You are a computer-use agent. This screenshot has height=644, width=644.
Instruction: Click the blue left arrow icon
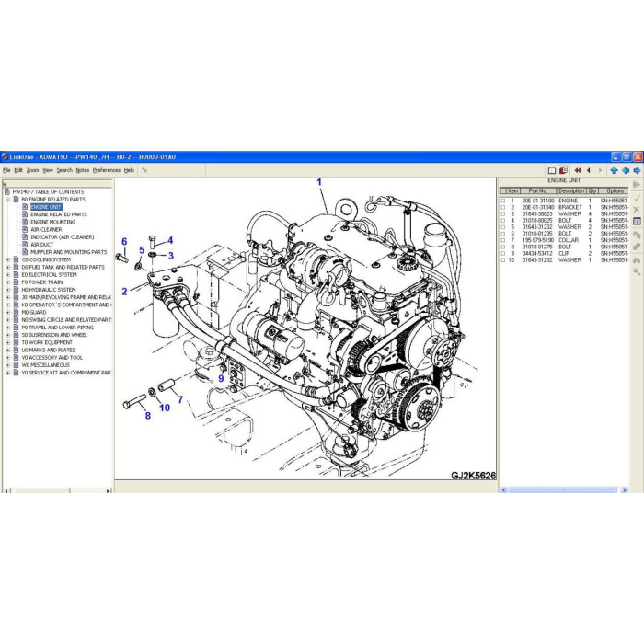pos(626,170)
